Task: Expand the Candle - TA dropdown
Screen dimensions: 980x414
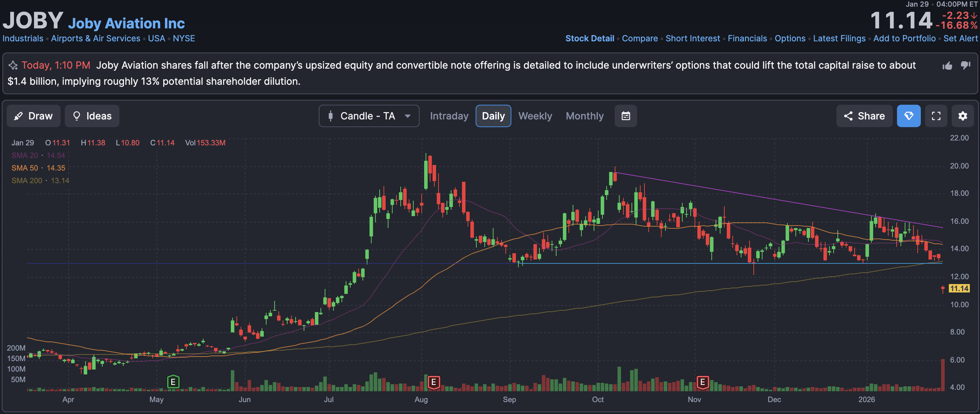Action: tap(369, 116)
